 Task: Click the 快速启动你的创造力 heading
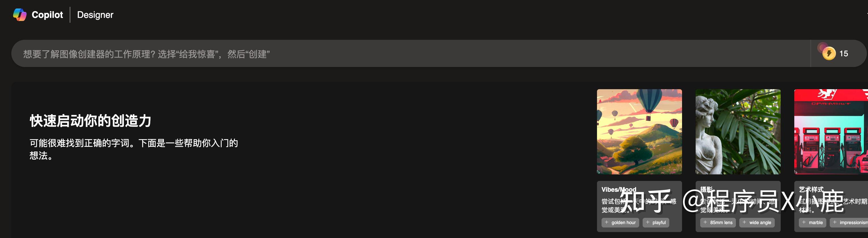pyautogui.click(x=90, y=121)
